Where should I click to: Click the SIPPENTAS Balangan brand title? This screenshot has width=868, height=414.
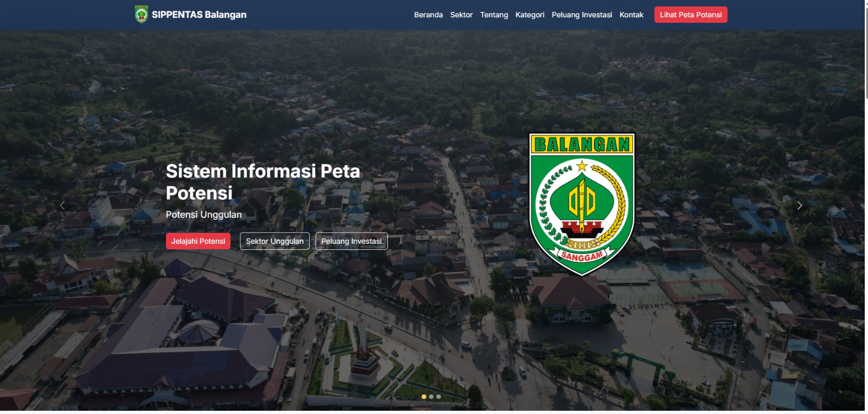click(x=199, y=15)
